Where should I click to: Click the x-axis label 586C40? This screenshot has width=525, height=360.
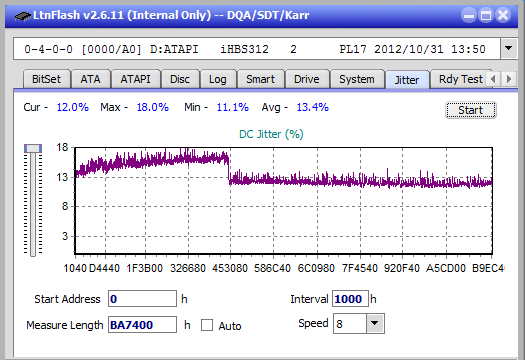(x=272, y=268)
